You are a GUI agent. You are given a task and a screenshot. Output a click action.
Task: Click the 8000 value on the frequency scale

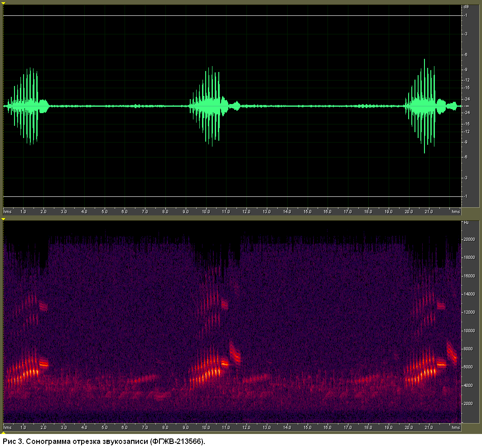pos(468,349)
